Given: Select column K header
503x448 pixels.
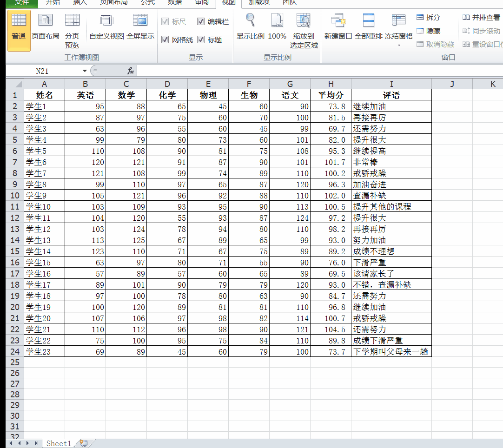Looking at the screenshot, I should pos(488,84).
